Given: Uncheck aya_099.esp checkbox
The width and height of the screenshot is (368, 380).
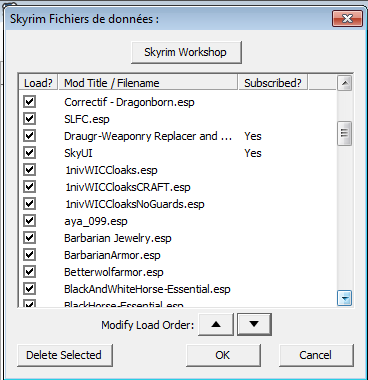Looking at the screenshot, I should click(30, 220).
